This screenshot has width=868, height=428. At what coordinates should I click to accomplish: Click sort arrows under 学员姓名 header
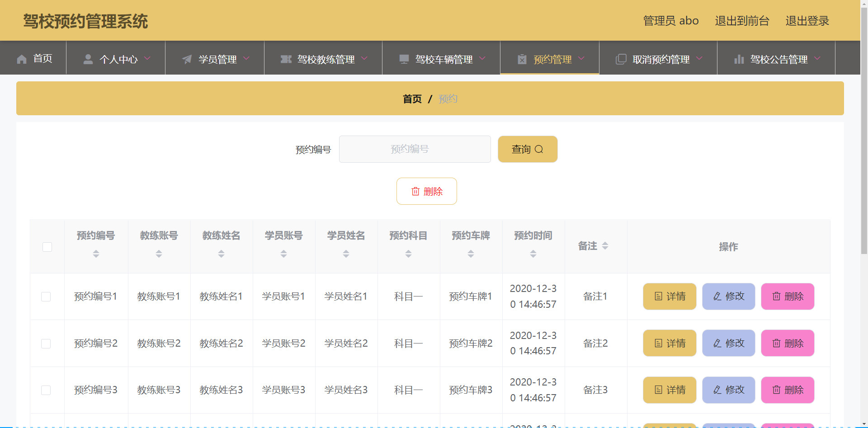(x=346, y=254)
